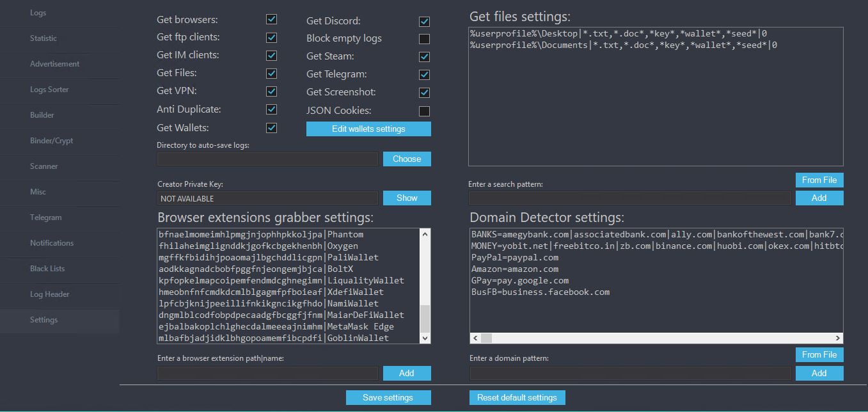Image resolution: width=868 pixels, height=412 pixels.
Task: Open Notifications sidebar section
Action: [59, 243]
